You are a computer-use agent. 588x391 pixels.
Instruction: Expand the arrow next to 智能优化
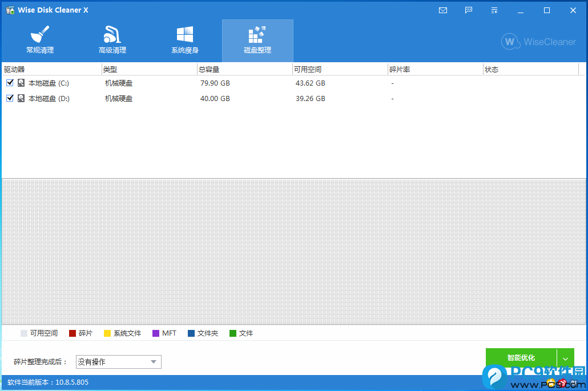pyautogui.click(x=566, y=358)
